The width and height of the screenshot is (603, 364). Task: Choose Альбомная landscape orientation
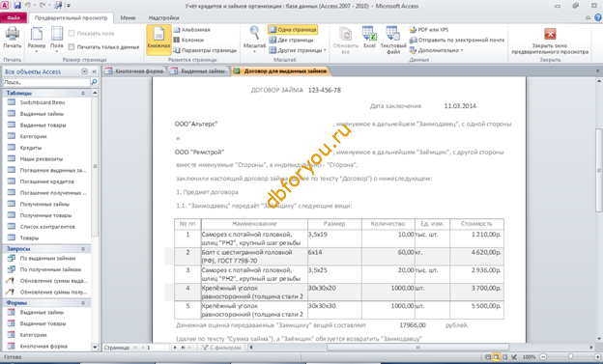pos(191,30)
